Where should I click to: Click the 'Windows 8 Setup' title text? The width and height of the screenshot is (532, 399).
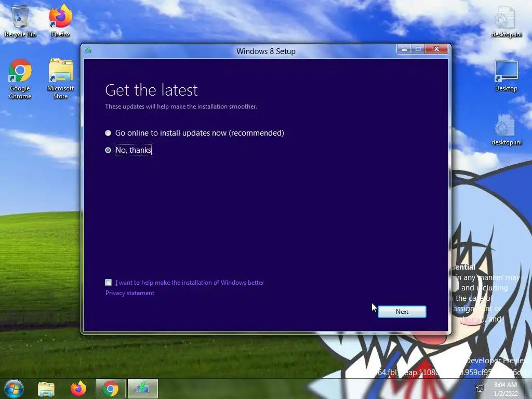coord(265,51)
